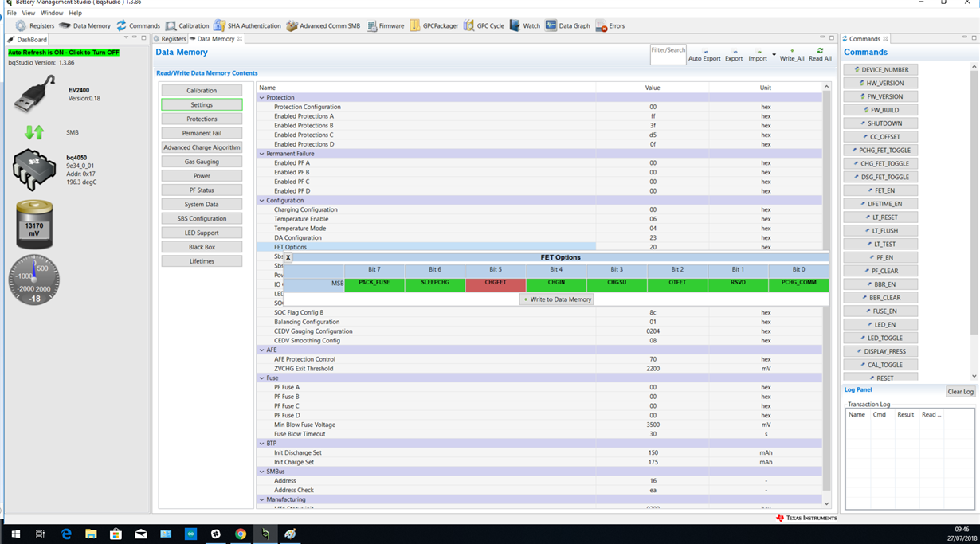Toggle PACK_FUSE bit 7

point(374,283)
